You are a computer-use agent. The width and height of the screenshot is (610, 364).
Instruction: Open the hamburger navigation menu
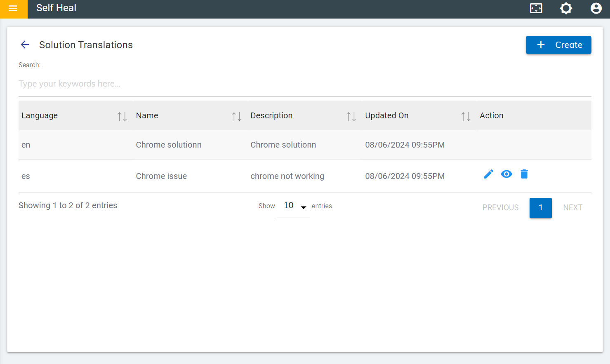click(13, 9)
